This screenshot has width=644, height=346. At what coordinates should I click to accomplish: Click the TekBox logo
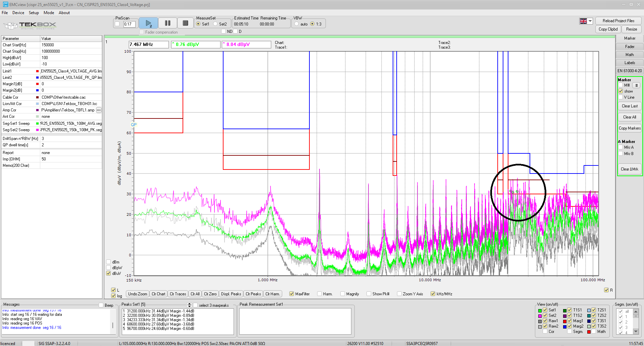tap(30, 26)
